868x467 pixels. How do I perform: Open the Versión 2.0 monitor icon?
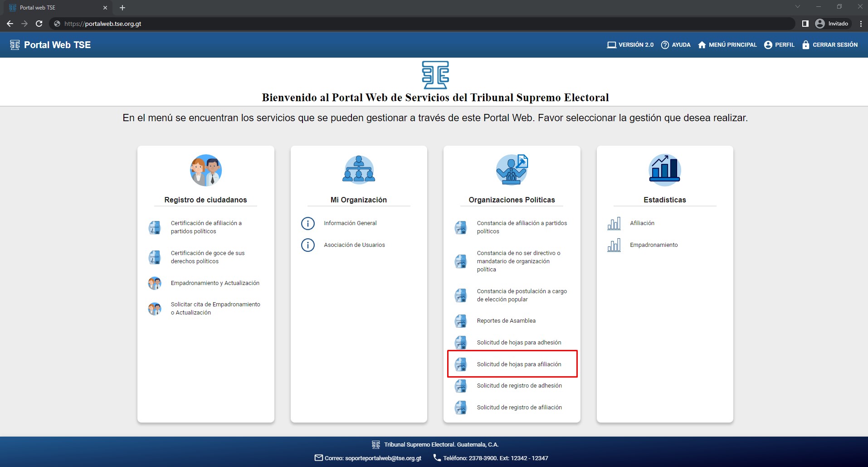(x=611, y=45)
